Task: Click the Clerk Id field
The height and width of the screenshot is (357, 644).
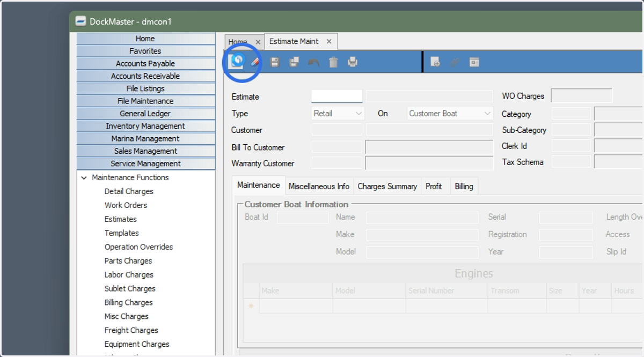Action: pyautogui.click(x=572, y=146)
